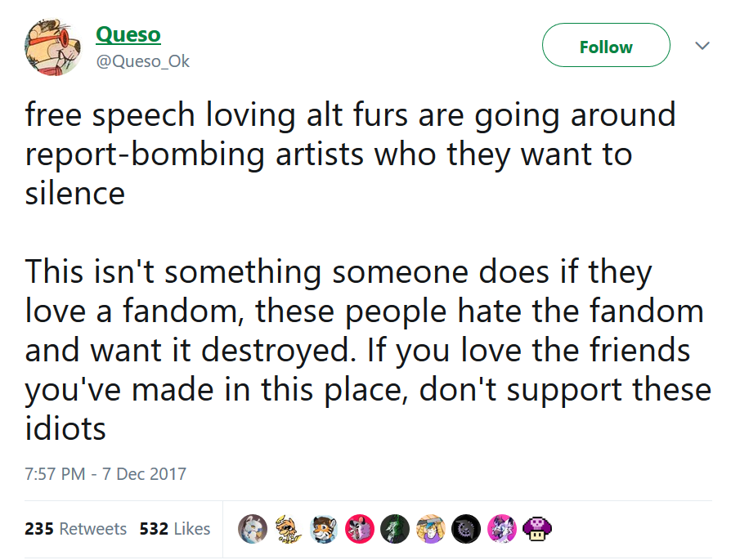This screenshot has width=731, height=560.
Task: Visit the @Queso_Ok handle
Action: click(142, 61)
